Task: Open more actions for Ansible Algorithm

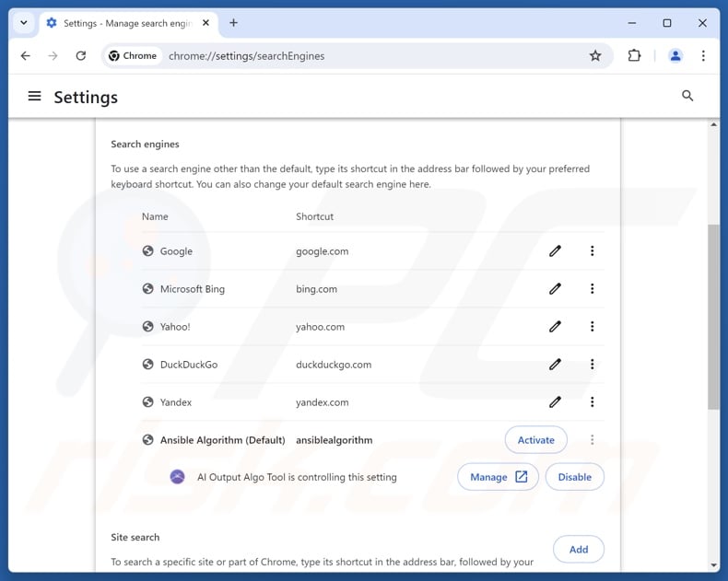Action: 592,439
